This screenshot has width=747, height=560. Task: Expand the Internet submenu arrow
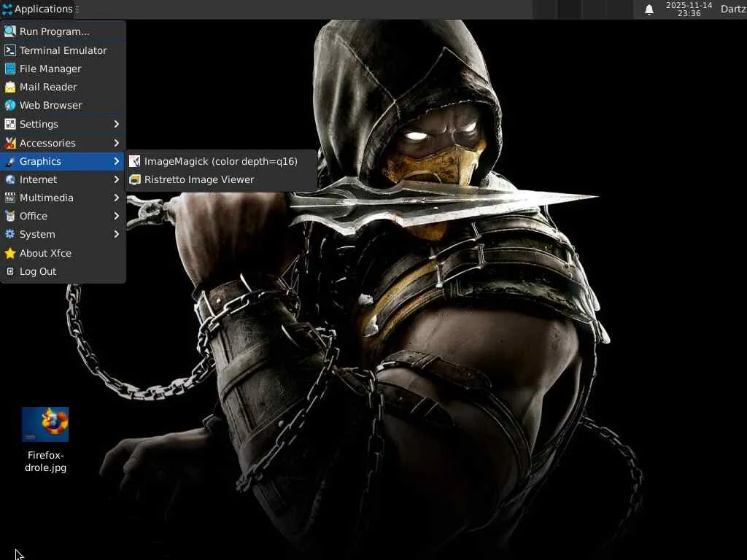[116, 179]
